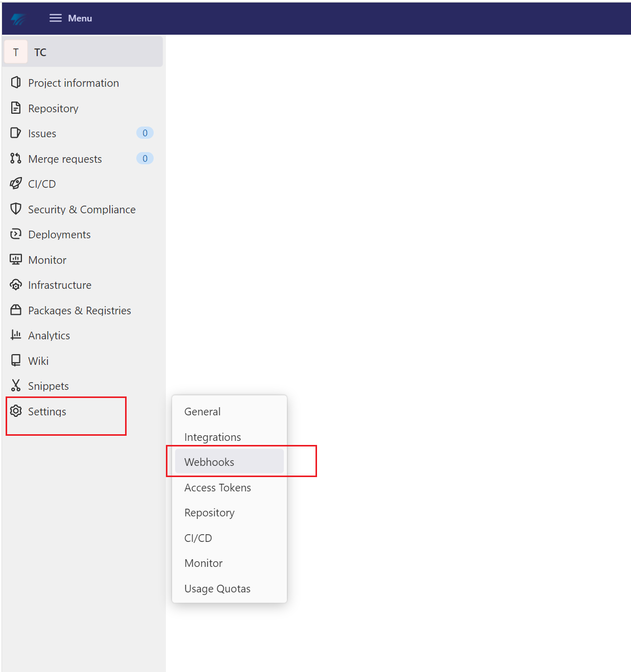Click the Infrastructure cloud icon
The image size is (631, 672).
tap(16, 285)
